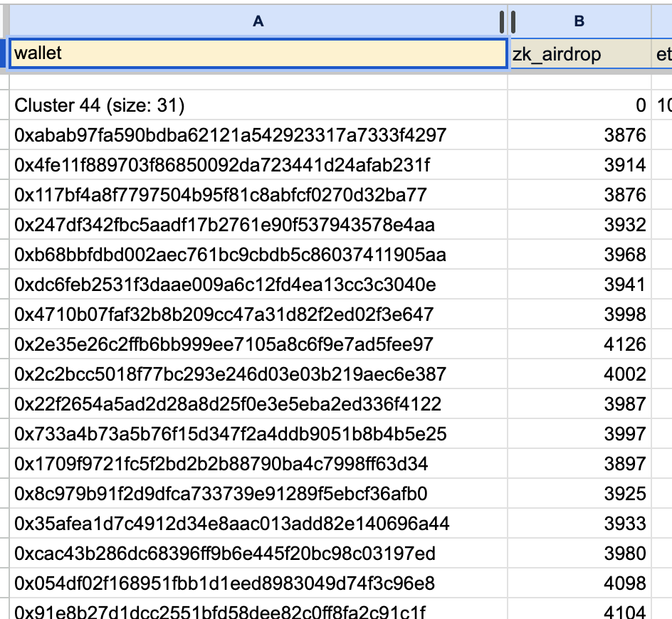672x619 pixels.
Task: Click the empty row below the wallet header
Action: click(256, 80)
